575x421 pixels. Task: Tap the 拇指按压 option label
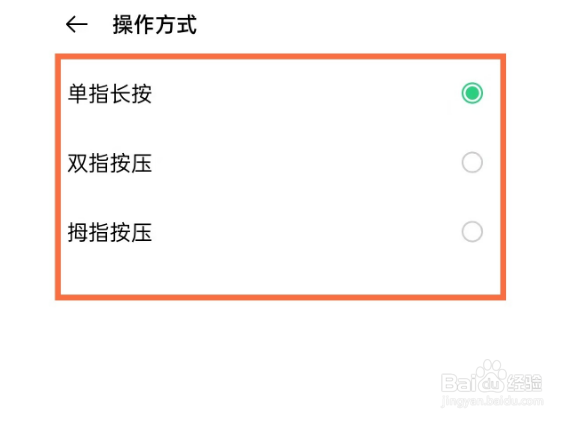[x=110, y=232]
